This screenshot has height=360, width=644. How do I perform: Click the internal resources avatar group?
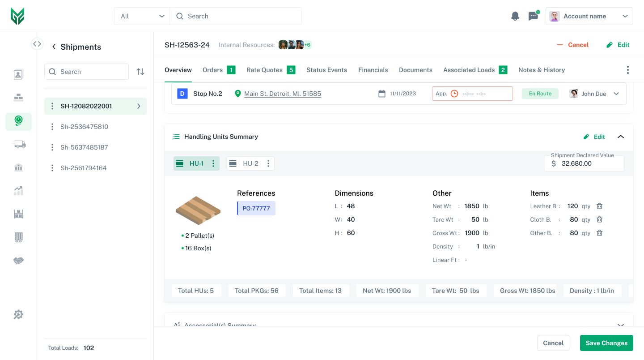[x=295, y=45]
